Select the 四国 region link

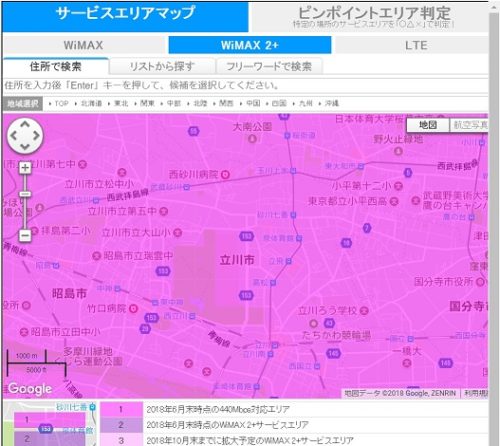pyautogui.click(x=279, y=103)
